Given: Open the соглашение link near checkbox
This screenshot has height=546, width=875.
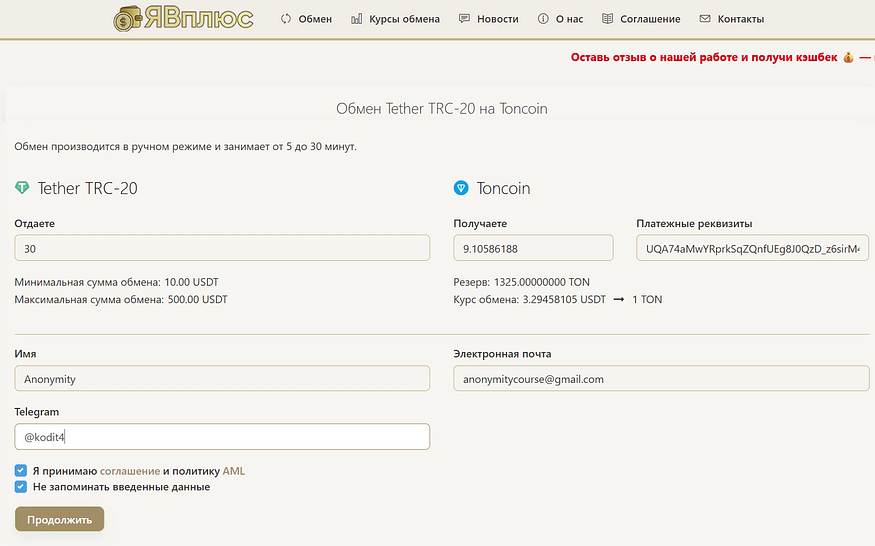Looking at the screenshot, I should pyautogui.click(x=129, y=471).
